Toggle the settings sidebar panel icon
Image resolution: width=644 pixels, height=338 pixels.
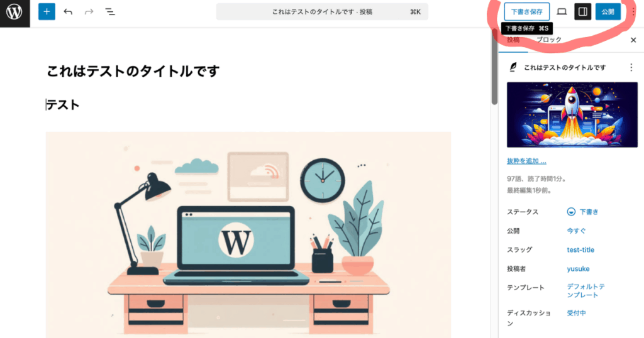pos(582,11)
